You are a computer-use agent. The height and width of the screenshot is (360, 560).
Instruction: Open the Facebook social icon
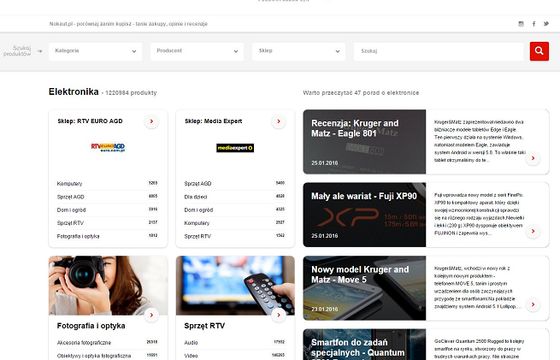point(534,24)
